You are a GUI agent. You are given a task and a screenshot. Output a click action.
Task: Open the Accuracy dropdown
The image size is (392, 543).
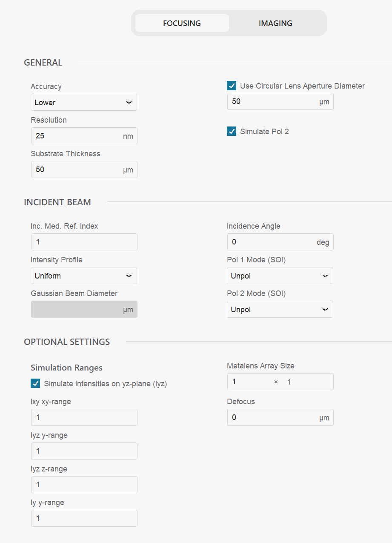(x=84, y=103)
